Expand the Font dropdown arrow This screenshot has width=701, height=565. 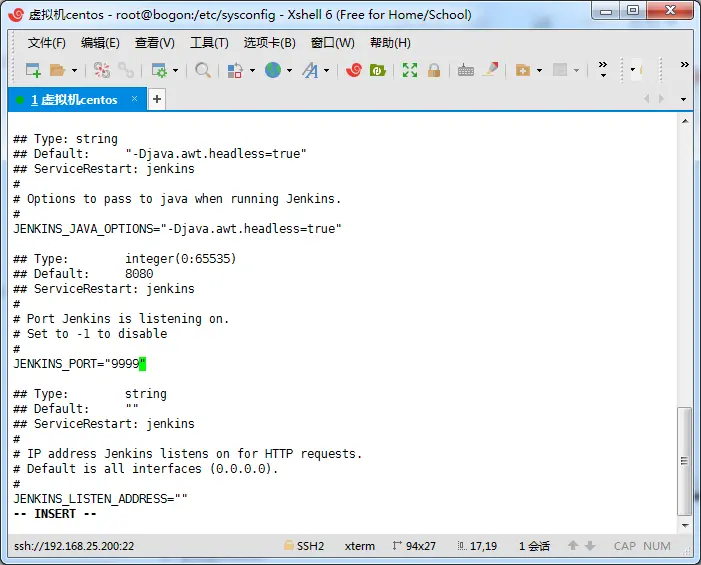point(326,70)
